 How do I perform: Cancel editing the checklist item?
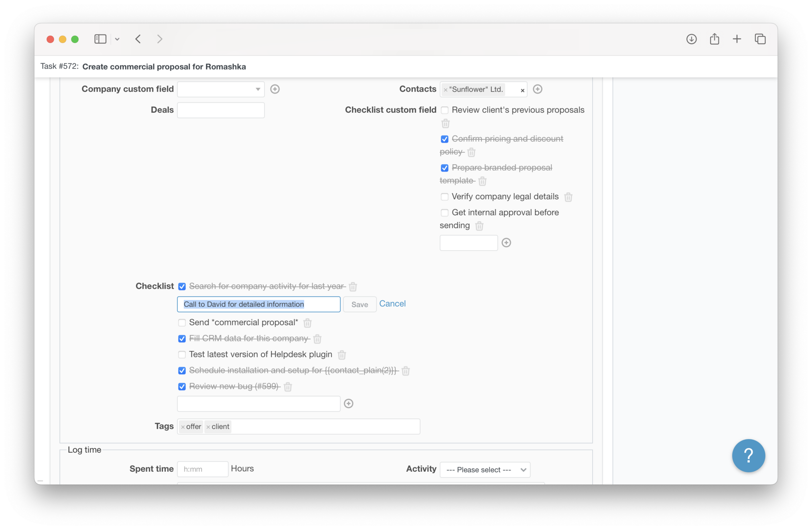392,304
